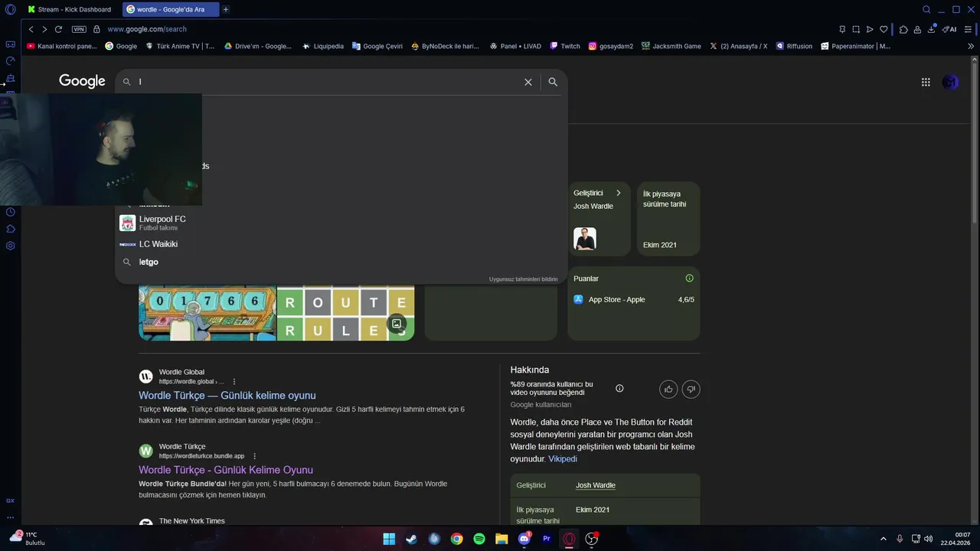Viewport: 980px width, 551px height.
Task: Expand hidden bookmarks overflow chevron
Action: (971, 46)
